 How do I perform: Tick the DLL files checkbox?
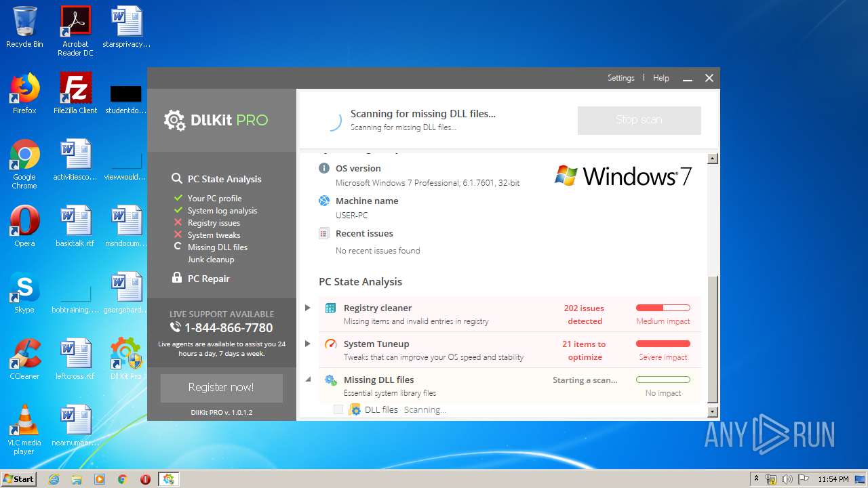[338, 409]
